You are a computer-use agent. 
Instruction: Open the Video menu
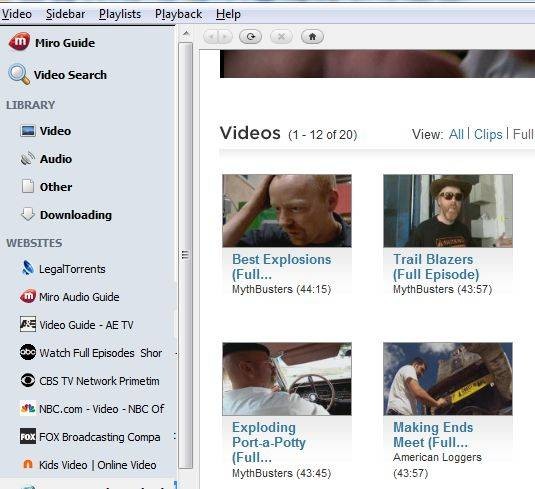[x=16, y=14]
